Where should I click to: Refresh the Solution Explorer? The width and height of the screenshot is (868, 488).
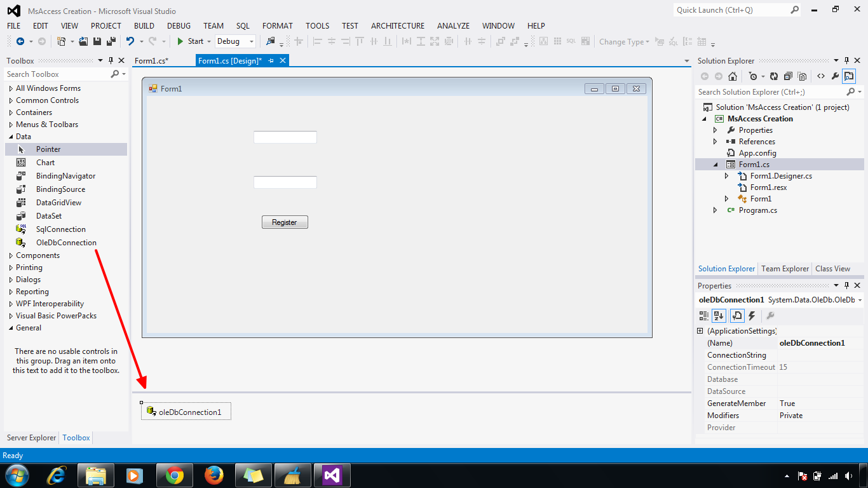pyautogui.click(x=773, y=76)
